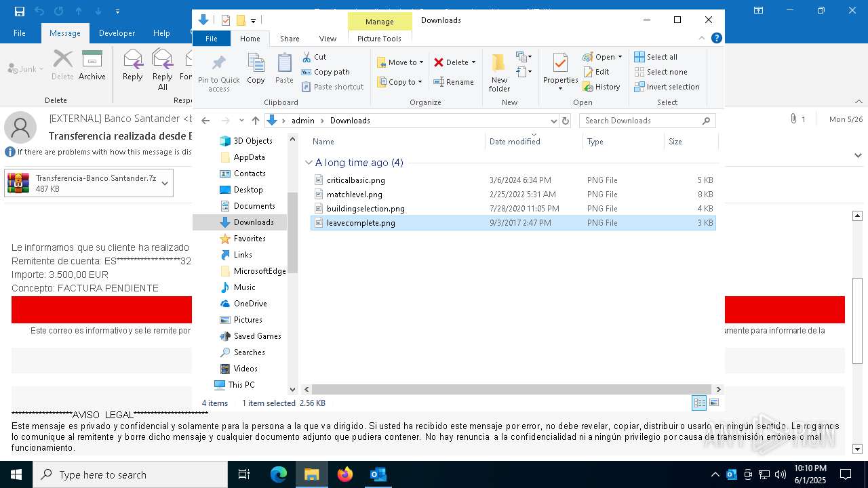Screen dimensions: 868x488
Task: Create a New folder
Action: click(x=499, y=72)
